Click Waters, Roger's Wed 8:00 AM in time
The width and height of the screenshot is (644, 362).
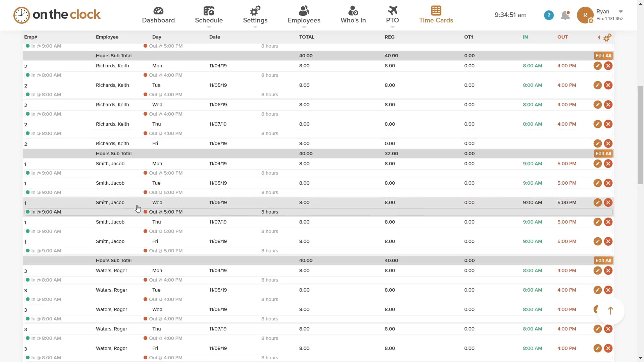point(532,309)
